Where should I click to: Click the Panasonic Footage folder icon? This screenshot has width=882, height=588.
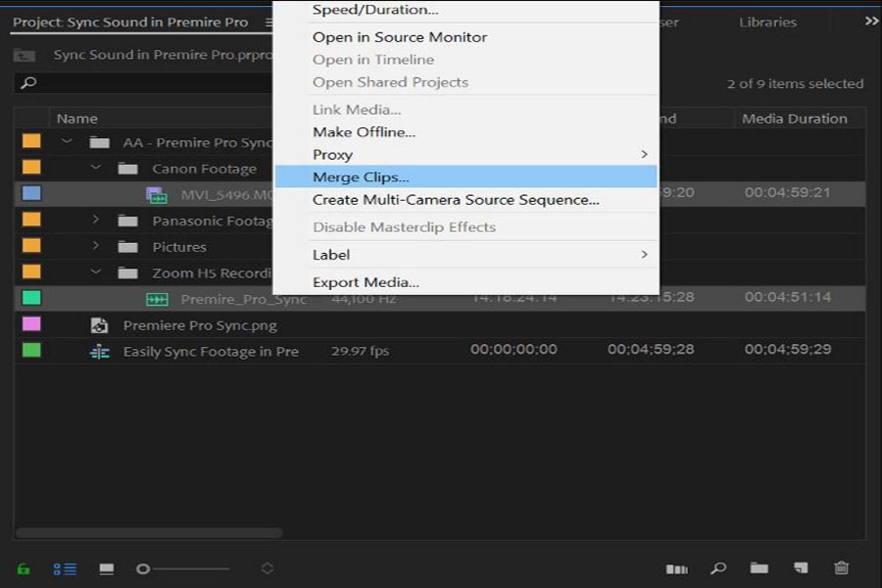tap(127, 220)
